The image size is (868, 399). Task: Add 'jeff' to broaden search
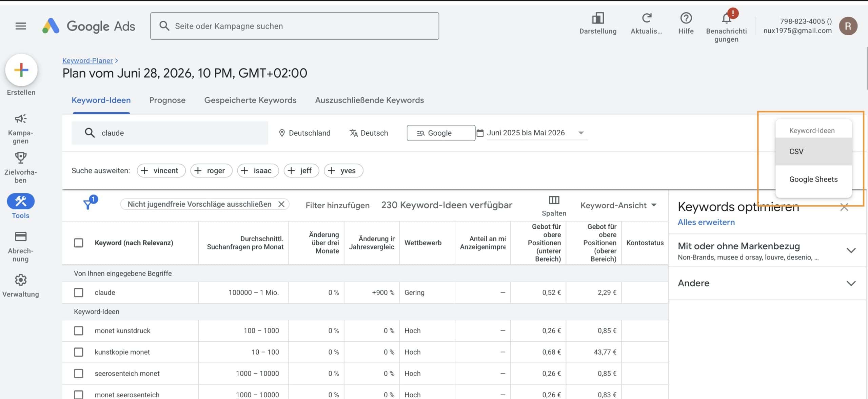301,171
